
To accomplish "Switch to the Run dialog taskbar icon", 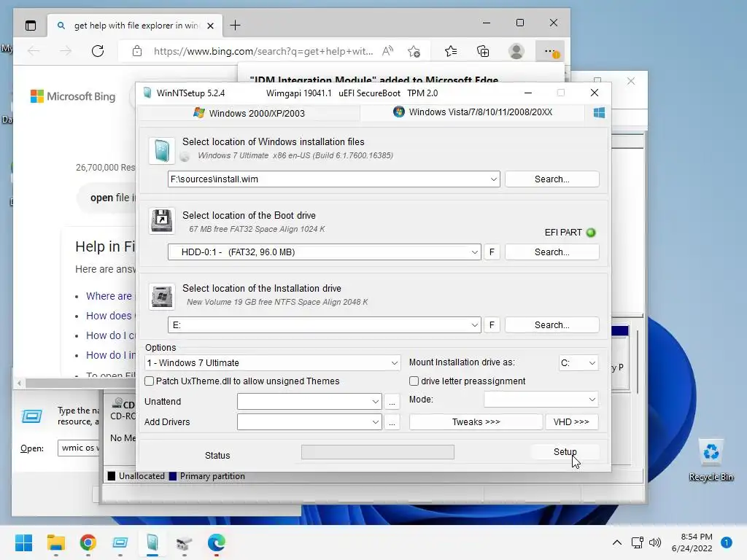I will point(120,542).
